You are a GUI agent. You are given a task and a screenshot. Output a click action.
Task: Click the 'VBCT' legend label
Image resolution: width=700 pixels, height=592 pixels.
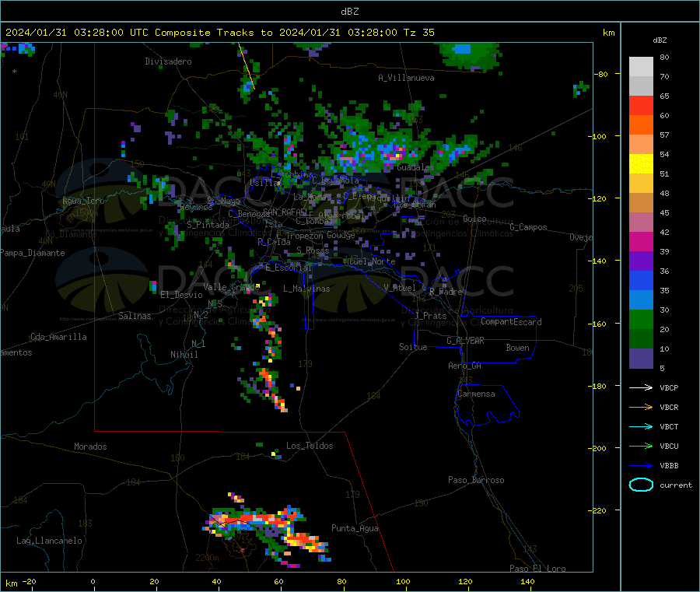pyautogui.click(x=669, y=426)
